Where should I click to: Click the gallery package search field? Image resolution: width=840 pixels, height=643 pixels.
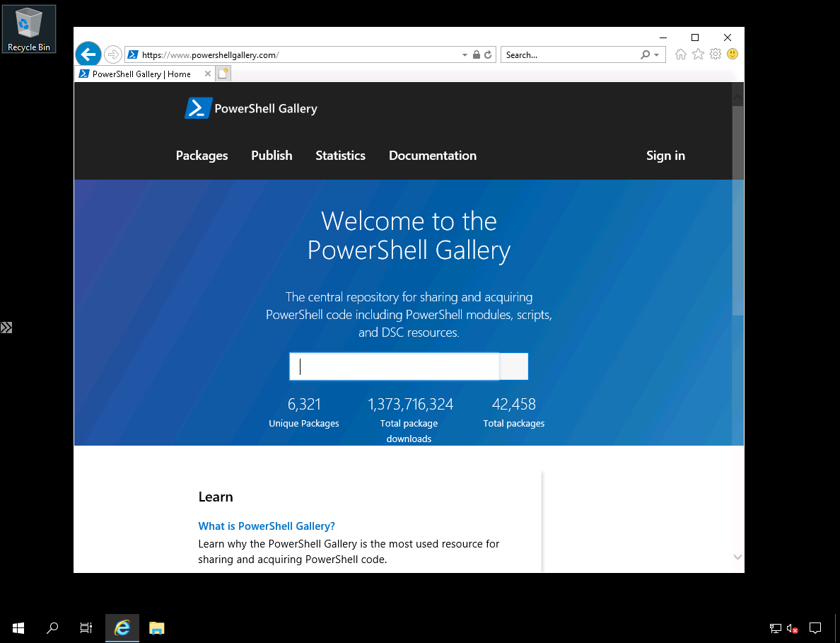click(x=394, y=366)
